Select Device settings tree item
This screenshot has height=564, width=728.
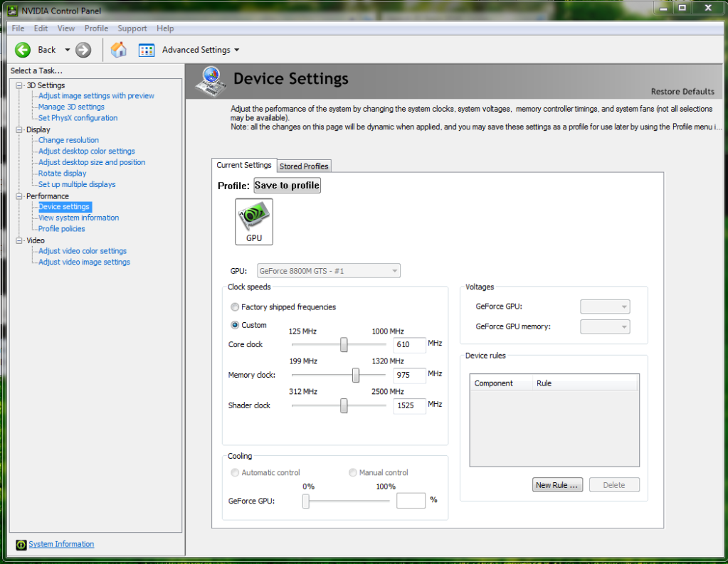(64, 206)
